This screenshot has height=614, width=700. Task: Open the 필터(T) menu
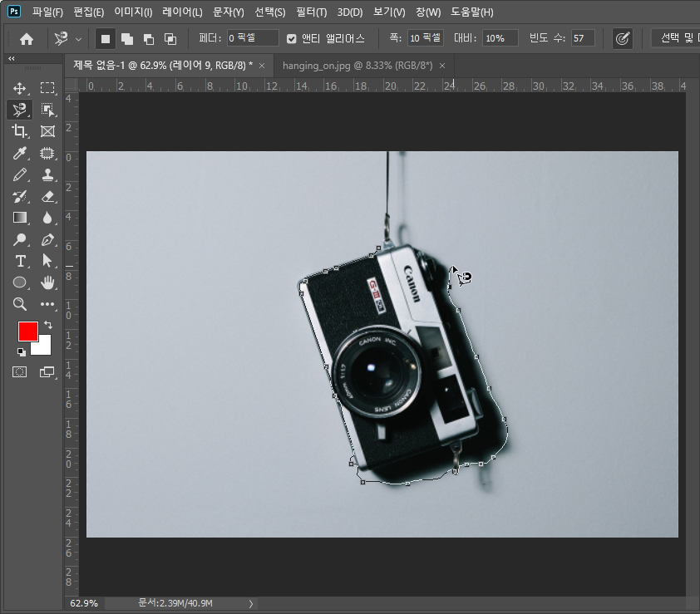(311, 12)
